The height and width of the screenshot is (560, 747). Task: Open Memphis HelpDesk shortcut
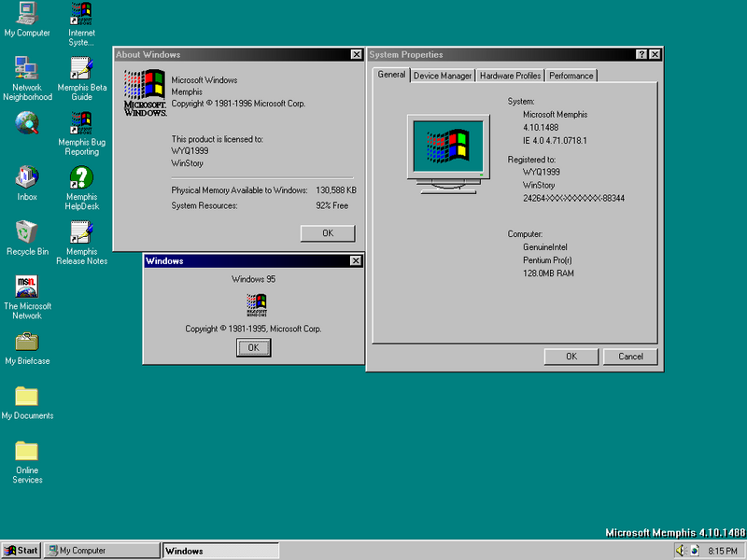pyautogui.click(x=81, y=177)
